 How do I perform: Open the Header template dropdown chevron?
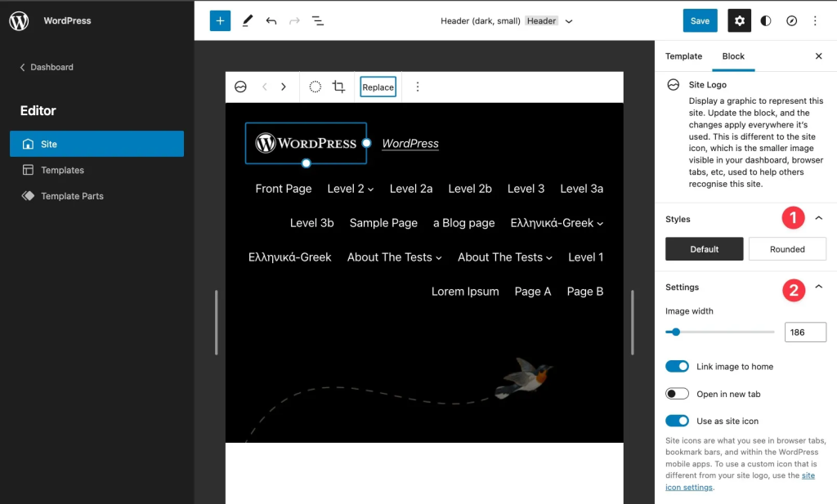click(569, 21)
